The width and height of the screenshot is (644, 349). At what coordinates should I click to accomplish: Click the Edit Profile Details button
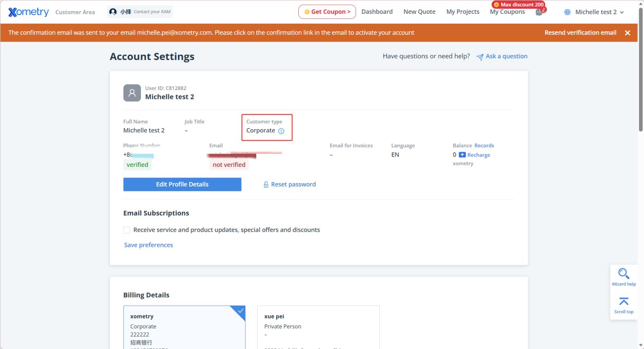tap(182, 184)
